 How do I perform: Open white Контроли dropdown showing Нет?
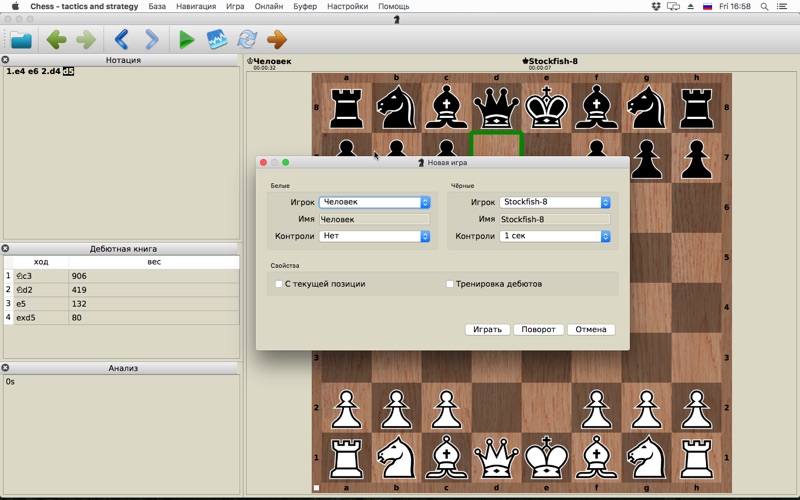pos(374,236)
